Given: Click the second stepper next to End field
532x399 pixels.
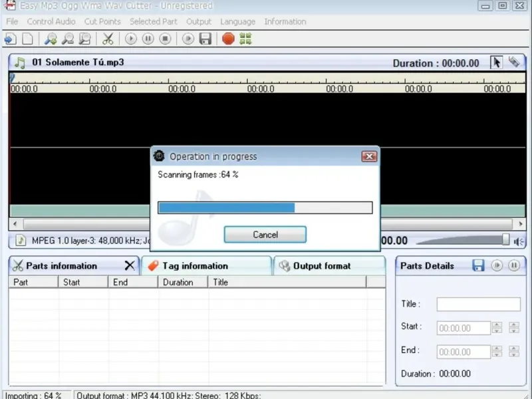Looking at the screenshot, I should (513, 352).
